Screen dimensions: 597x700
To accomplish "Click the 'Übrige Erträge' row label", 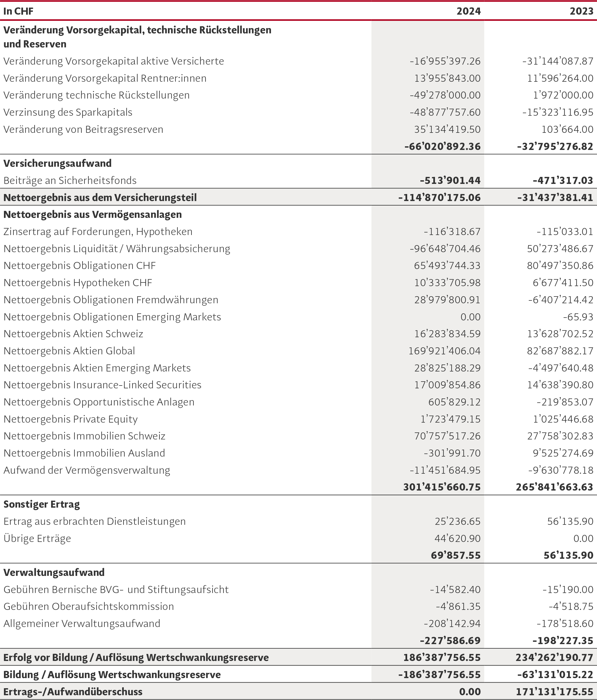I will [37, 538].
